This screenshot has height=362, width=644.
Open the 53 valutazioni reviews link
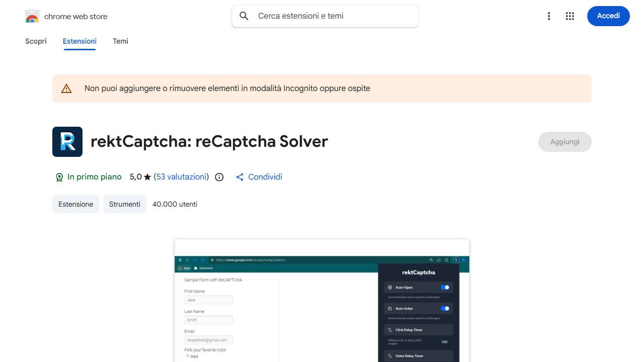(x=181, y=177)
